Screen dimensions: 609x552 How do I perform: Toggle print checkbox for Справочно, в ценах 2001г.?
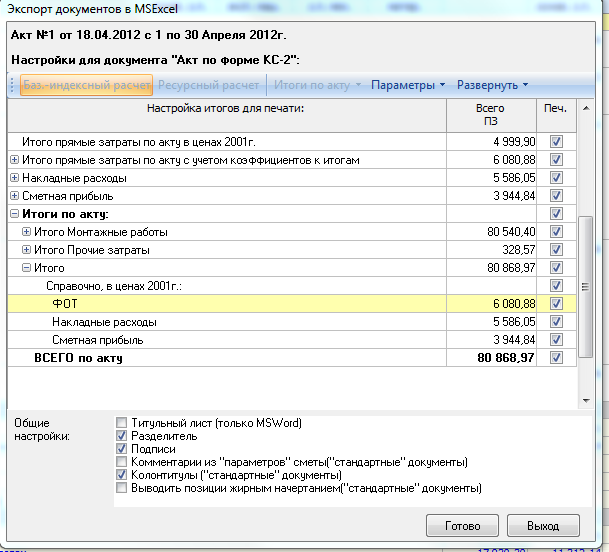556,286
